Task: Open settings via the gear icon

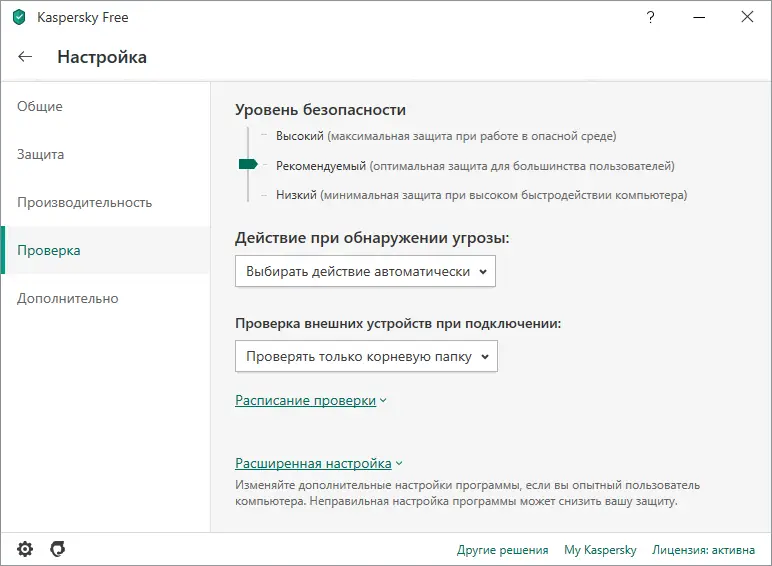Action: click(x=25, y=549)
